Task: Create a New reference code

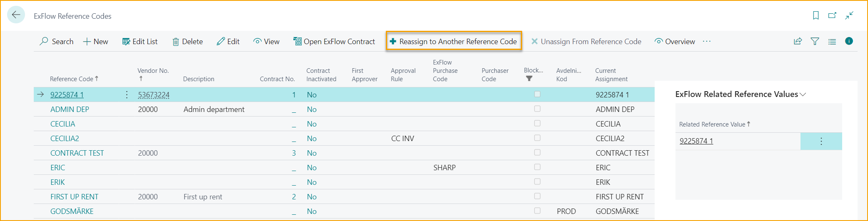Action: point(95,41)
